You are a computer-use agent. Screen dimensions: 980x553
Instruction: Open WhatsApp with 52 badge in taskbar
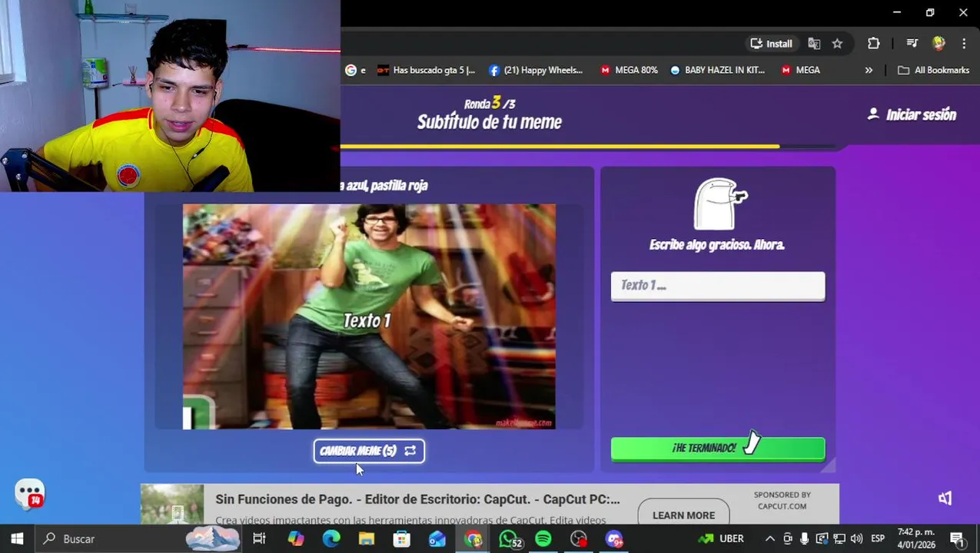coord(509,539)
